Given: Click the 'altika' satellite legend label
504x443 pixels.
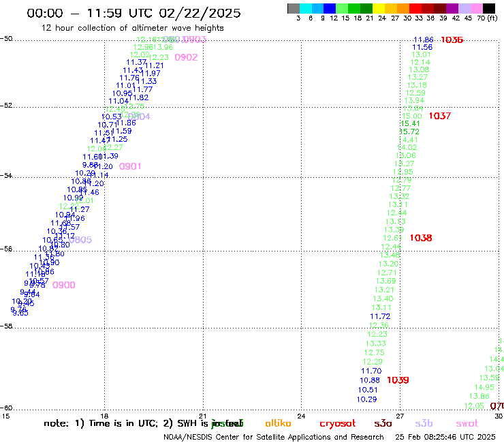Looking at the screenshot, I should coord(278,423).
